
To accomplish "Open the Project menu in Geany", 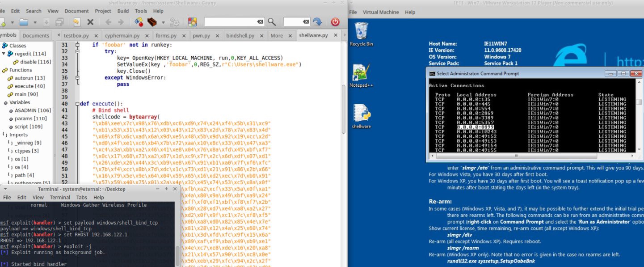I will pos(103,11).
